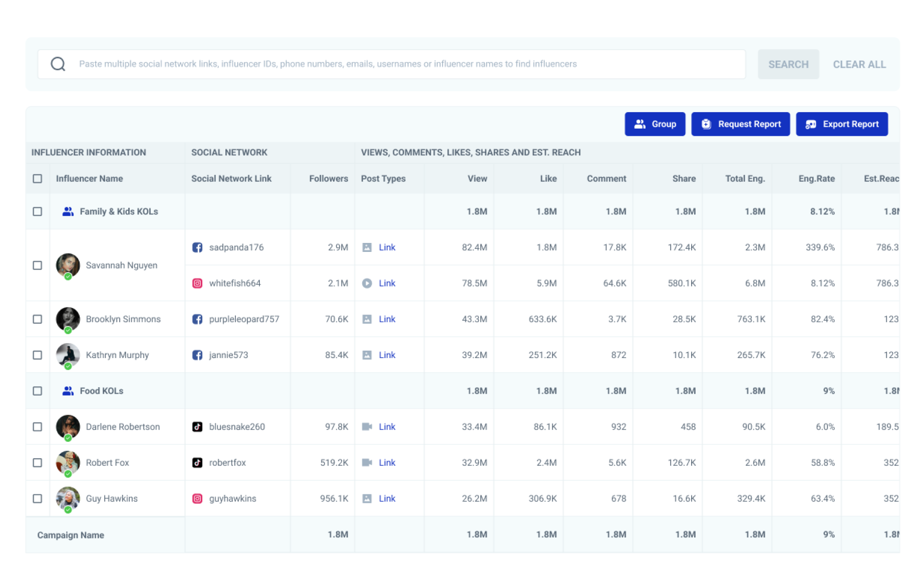Click Instagram icon beside whitefish664
This screenshot has width=924, height=586.
197,283
